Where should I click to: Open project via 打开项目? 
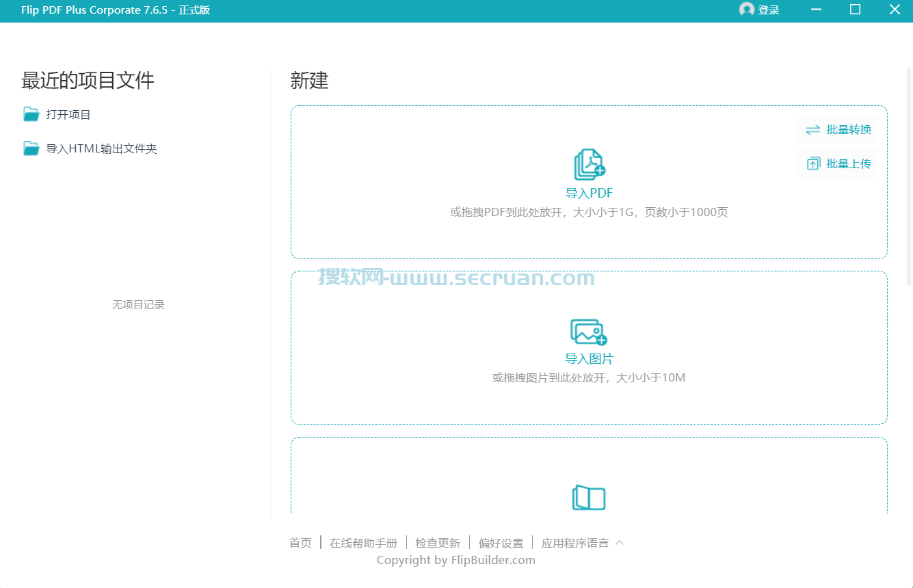(68, 115)
